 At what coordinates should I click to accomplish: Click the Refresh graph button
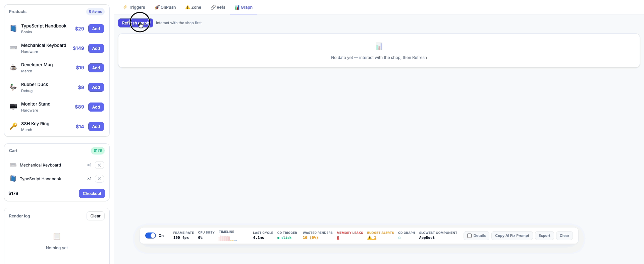(136, 23)
